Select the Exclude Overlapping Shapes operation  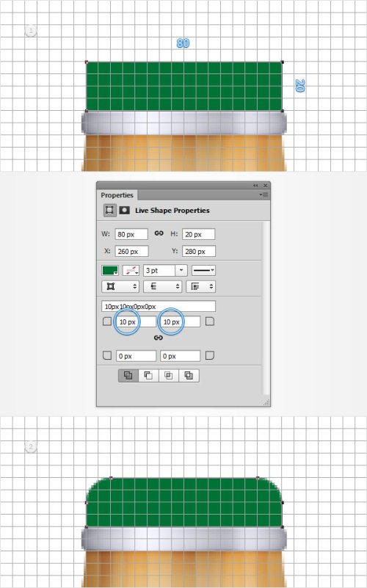point(189,375)
